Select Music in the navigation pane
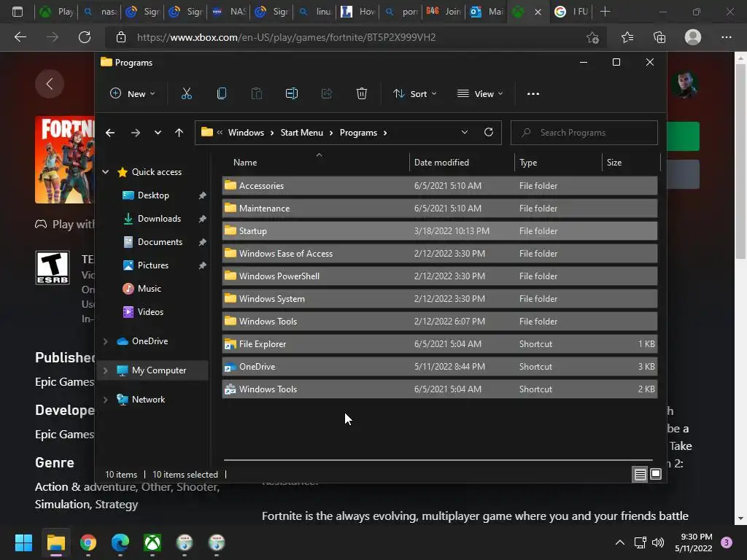The width and height of the screenshot is (747, 560). click(x=149, y=289)
